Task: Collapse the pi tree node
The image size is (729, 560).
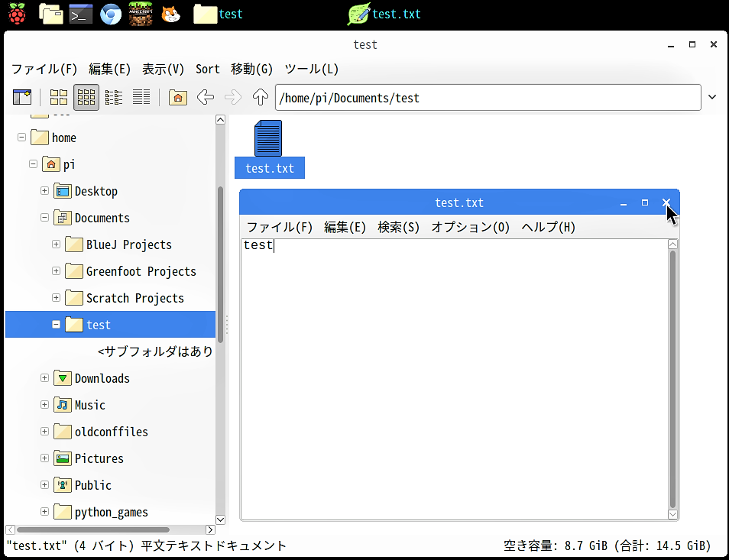Action: [x=33, y=164]
